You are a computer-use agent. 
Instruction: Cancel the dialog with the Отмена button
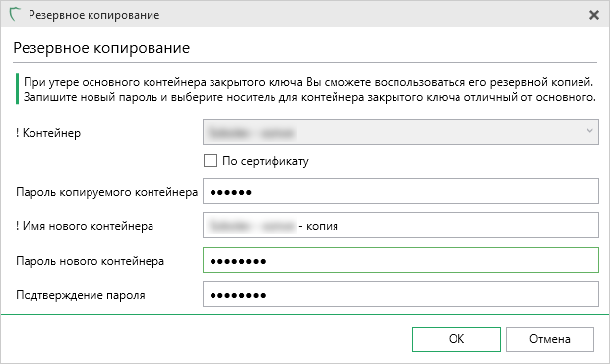point(550,339)
